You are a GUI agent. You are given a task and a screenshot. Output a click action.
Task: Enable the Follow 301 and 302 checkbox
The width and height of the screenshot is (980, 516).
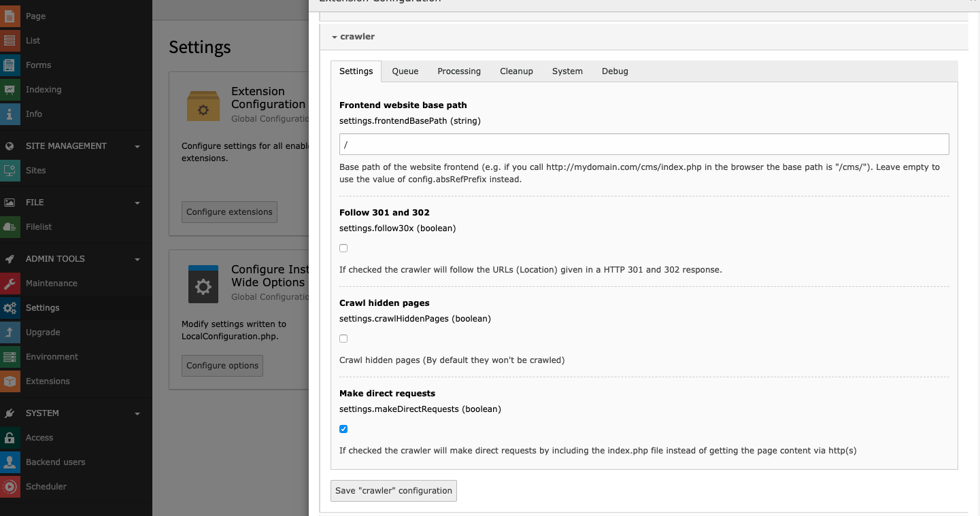pyautogui.click(x=343, y=247)
